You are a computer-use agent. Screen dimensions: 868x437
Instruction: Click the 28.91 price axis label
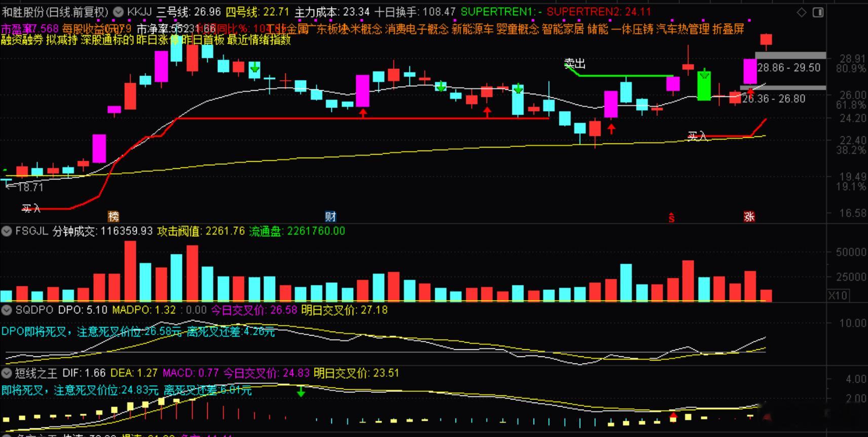click(852, 59)
